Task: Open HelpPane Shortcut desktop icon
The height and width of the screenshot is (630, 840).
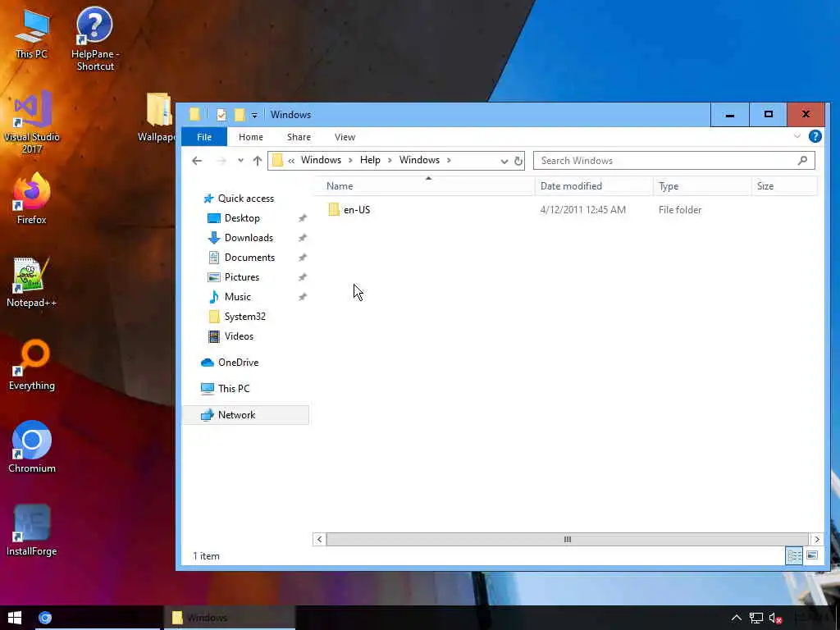Action: (95, 39)
